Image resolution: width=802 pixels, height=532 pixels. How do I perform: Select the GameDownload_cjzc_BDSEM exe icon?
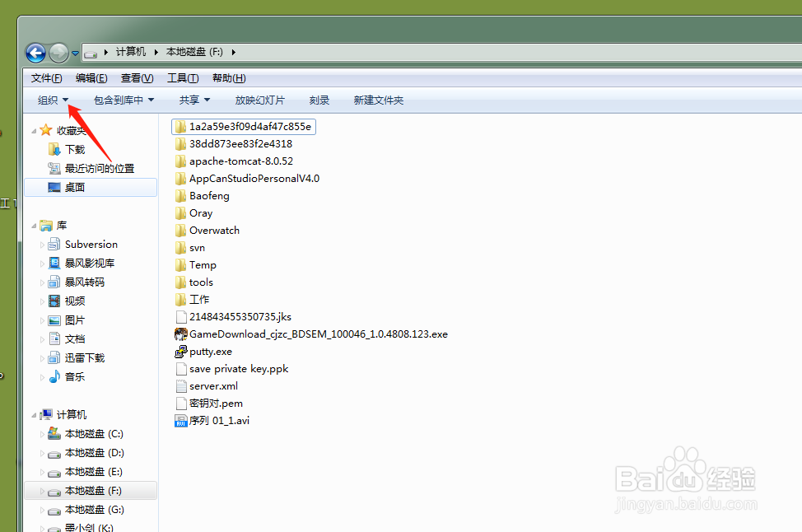180,334
